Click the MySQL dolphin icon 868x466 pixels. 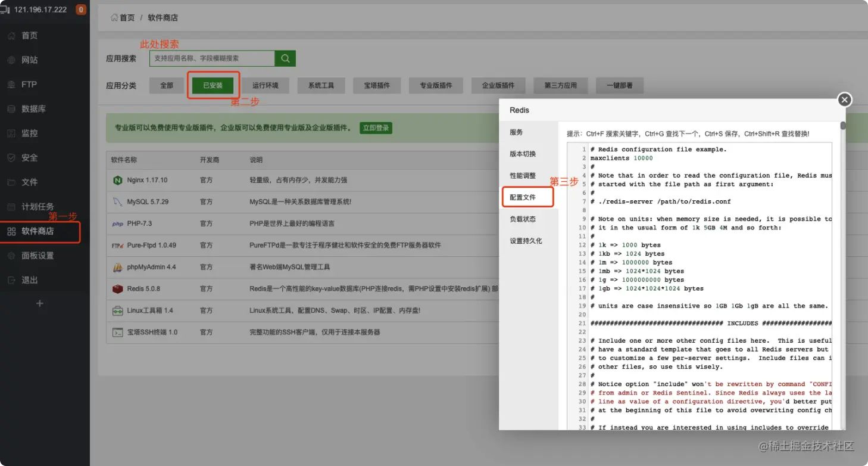[117, 202]
